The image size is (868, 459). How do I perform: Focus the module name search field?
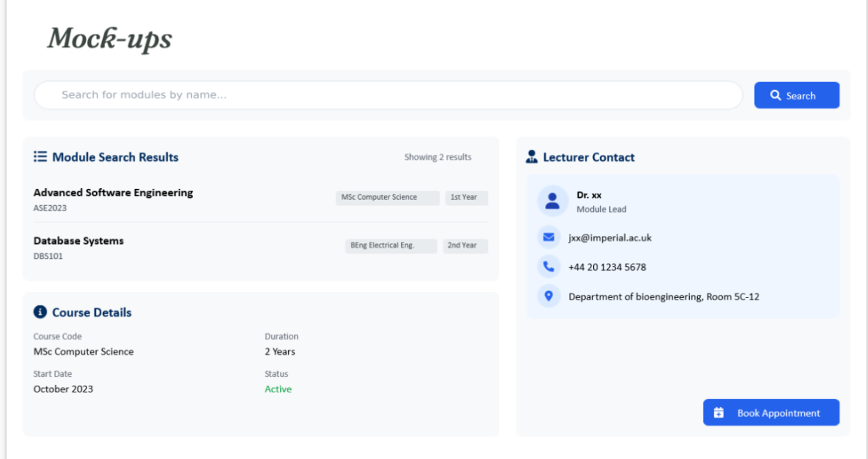pyautogui.click(x=387, y=95)
